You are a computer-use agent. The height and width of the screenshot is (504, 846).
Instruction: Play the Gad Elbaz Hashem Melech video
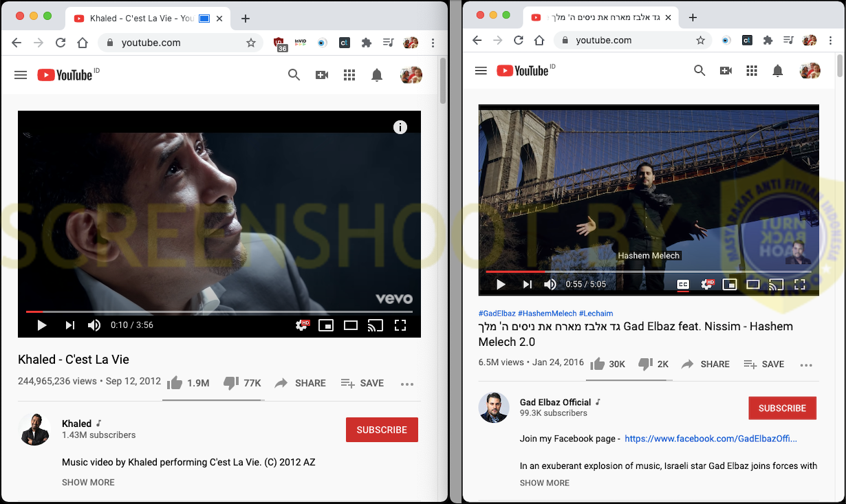pos(501,284)
